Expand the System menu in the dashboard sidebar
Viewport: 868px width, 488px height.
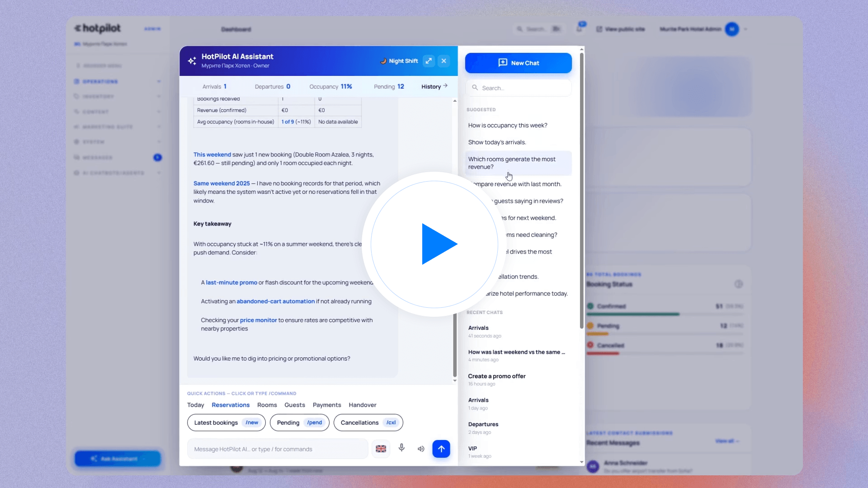pos(118,142)
